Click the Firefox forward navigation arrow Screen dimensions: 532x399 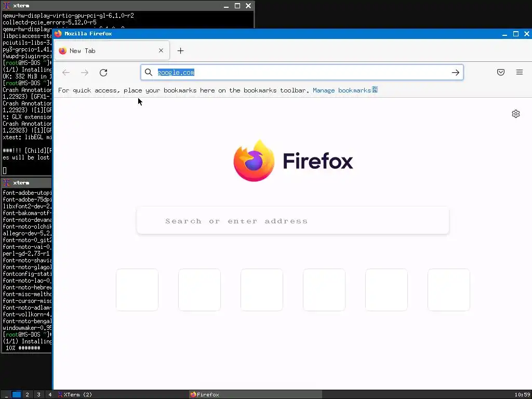tap(85, 73)
